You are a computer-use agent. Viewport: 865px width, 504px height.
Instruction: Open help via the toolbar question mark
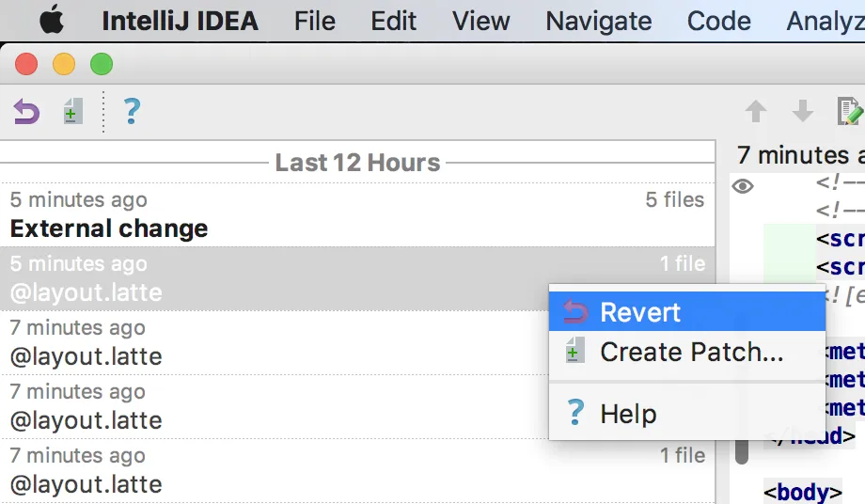[x=132, y=113]
